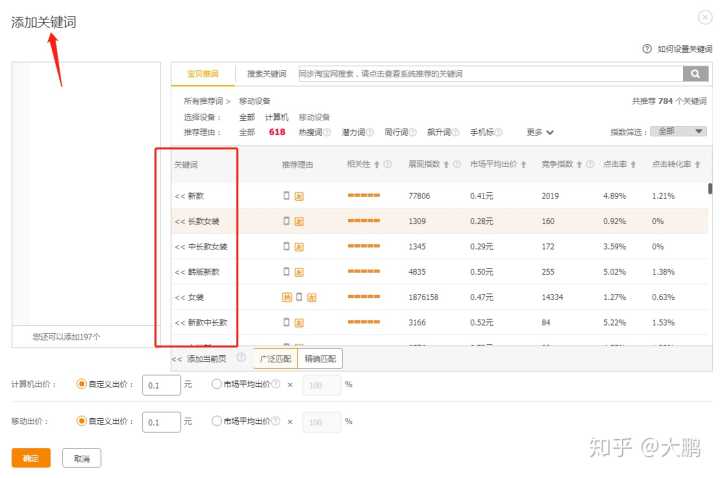720x478 pixels.
Task: Select 市场平均出价 for 计算机出价
Action: [x=217, y=384]
